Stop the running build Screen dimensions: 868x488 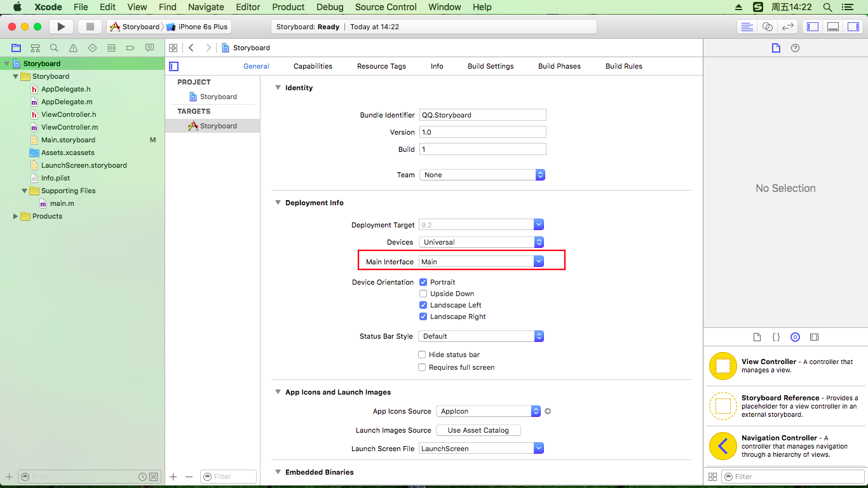pyautogui.click(x=90, y=27)
